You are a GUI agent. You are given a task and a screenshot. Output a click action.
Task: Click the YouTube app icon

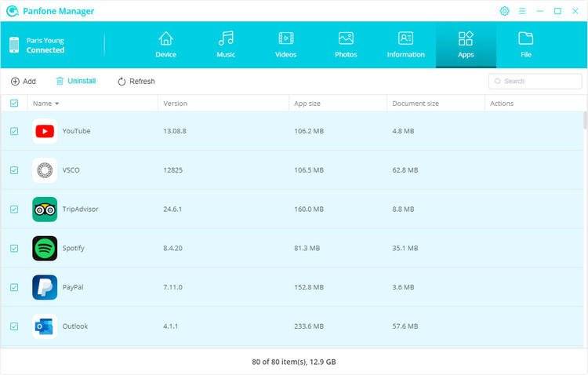tap(45, 131)
